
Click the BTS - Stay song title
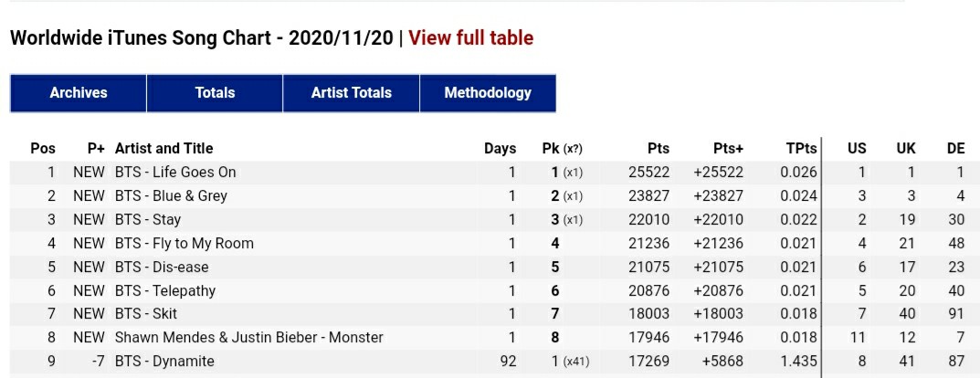148,220
